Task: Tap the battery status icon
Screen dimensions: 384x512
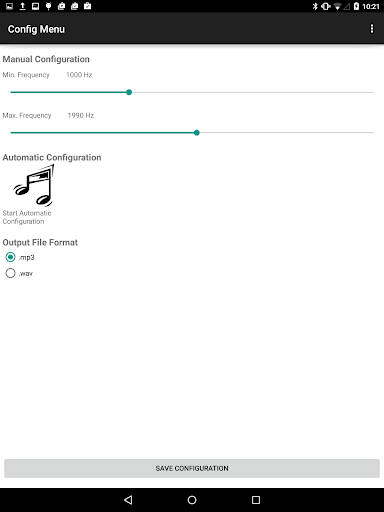Action: click(x=356, y=6)
